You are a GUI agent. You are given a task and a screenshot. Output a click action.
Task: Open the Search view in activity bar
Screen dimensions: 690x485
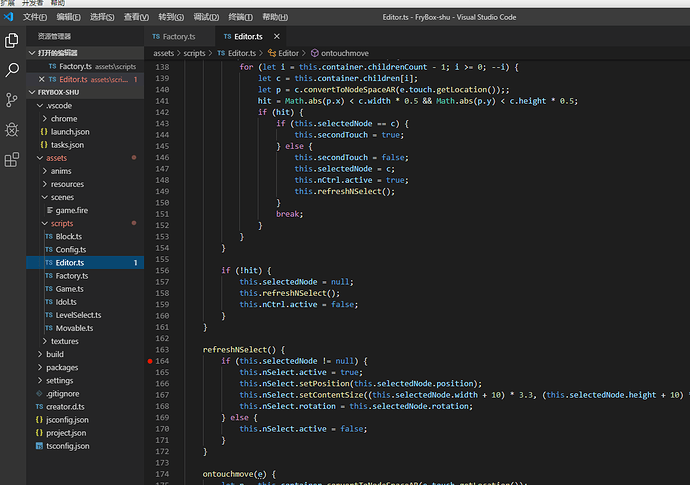click(x=12, y=70)
